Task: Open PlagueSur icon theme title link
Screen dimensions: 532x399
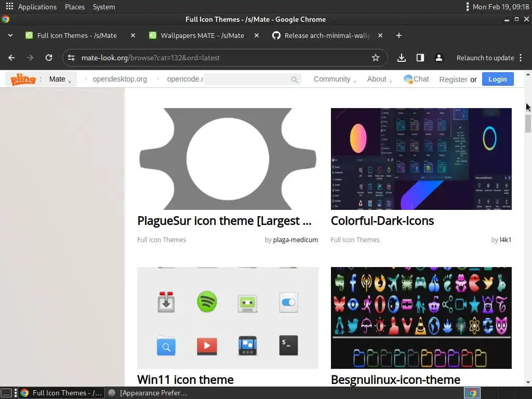Action: tap(224, 221)
